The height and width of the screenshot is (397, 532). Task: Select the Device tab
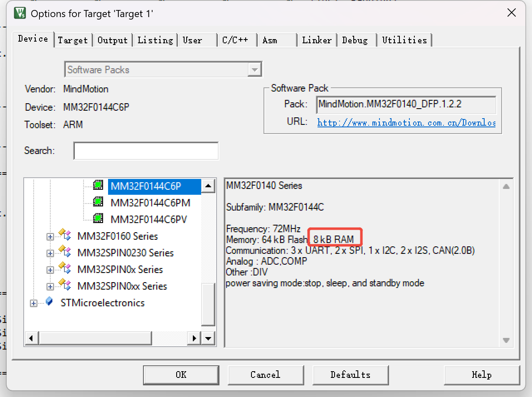click(x=33, y=39)
